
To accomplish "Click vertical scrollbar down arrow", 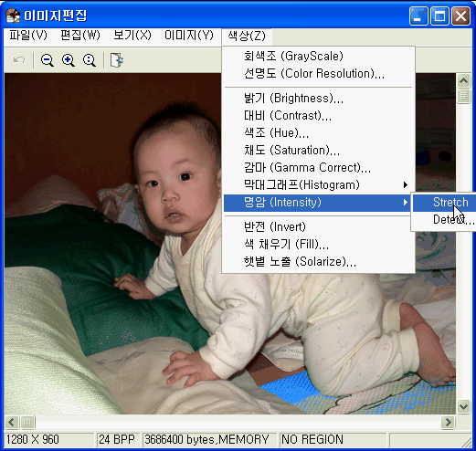I will [463, 406].
